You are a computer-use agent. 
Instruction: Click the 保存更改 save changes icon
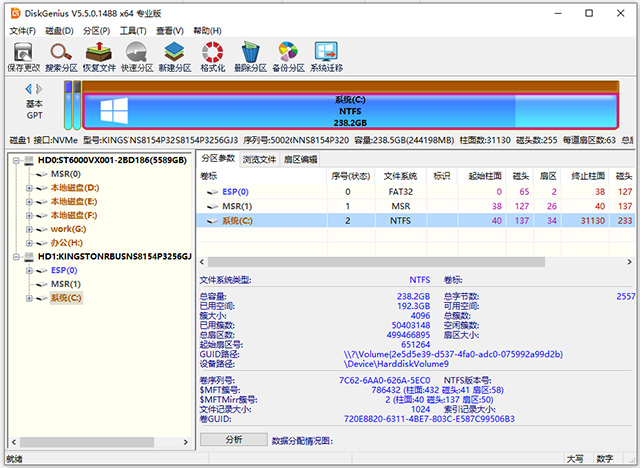[x=23, y=57]
